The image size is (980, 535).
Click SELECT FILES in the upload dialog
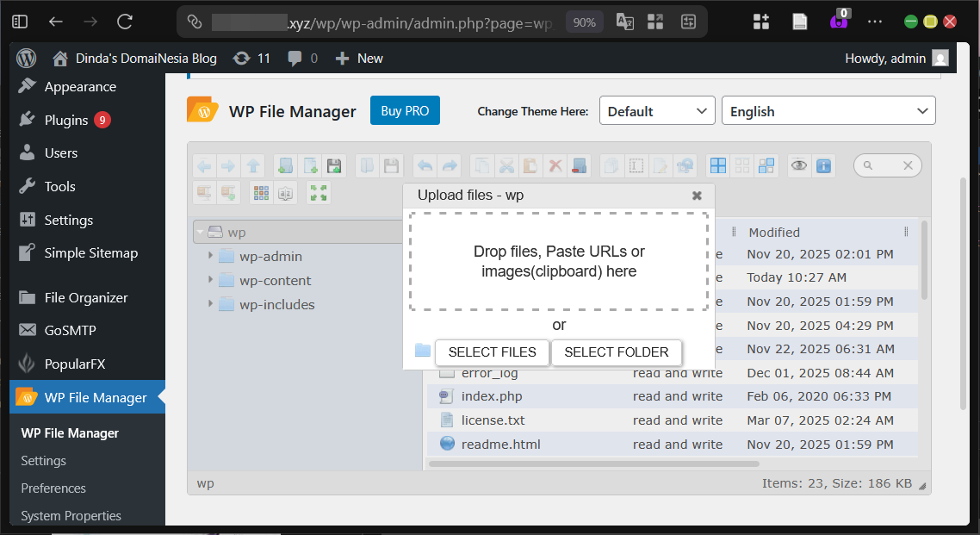[x=492, y=352]
